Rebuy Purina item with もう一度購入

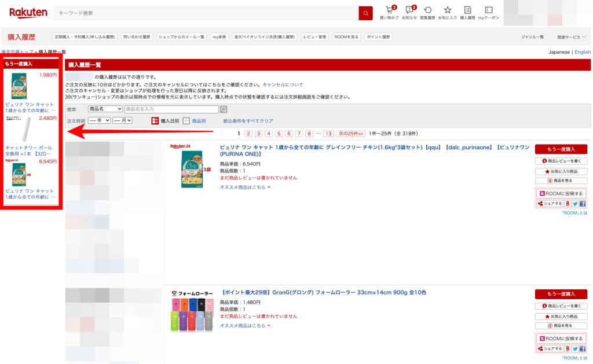(561, 149)
